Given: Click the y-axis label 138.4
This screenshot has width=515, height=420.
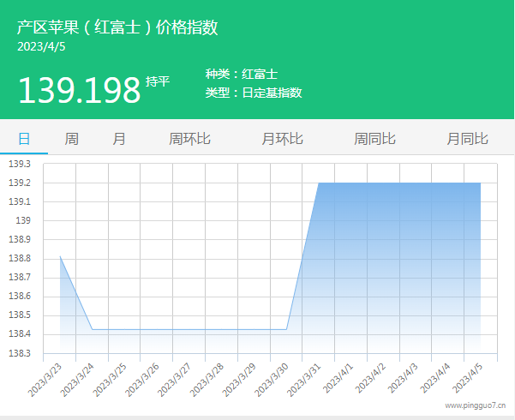Looking at the screenshot, I should pyautogui.click(x=20, y=334).
